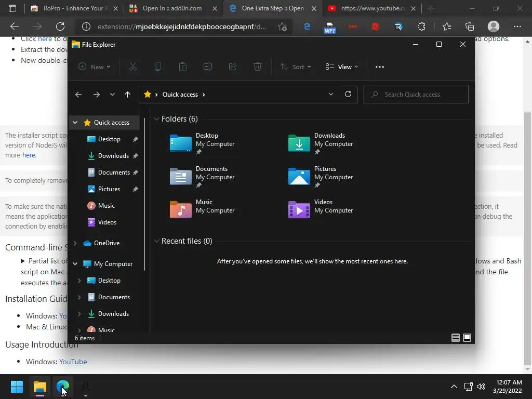This screenshot has height=399, width=532.
Task: Refresh the Quick access location
Action: [x=348, y=95]
